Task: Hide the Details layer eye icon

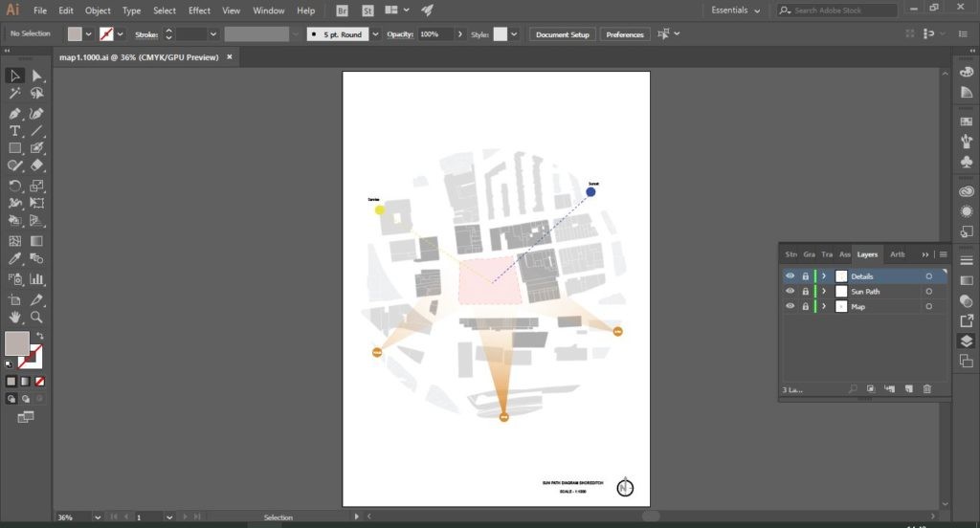Action: pyautogui.click(x=790, y=276)
